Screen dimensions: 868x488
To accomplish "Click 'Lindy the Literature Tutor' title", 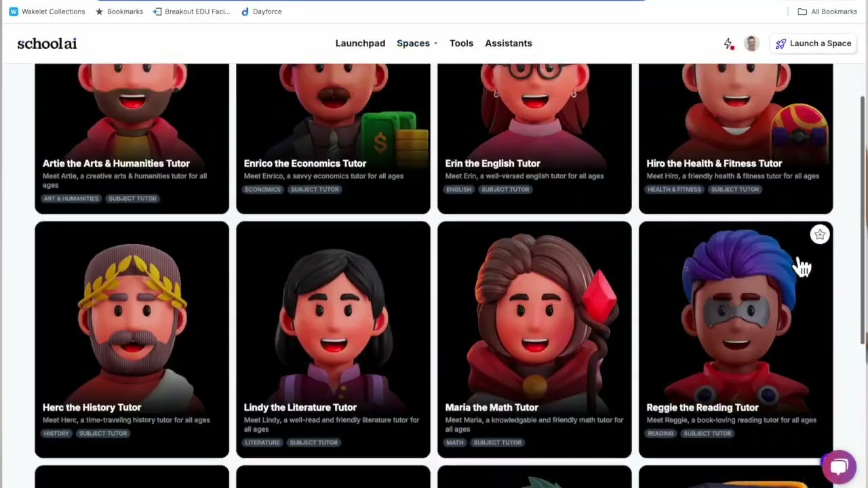I will (300, 407).
